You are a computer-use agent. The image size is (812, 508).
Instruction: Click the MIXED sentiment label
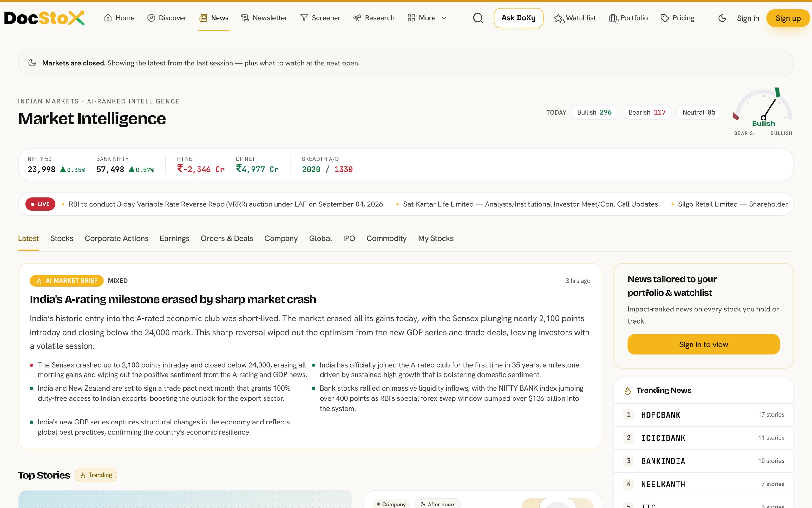(x=117, y=281)
